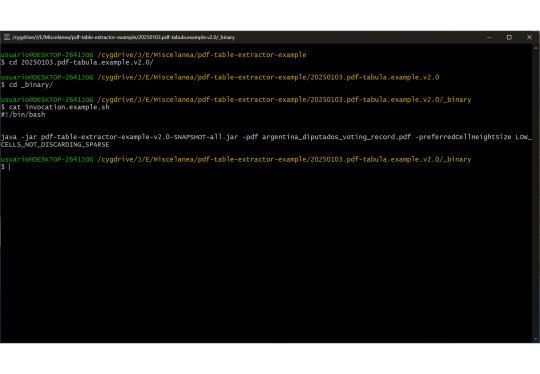The height and width of the screenshot is (374, 540).
Task: Click the blinking cursor at last prompt
Action: [10, 167]
